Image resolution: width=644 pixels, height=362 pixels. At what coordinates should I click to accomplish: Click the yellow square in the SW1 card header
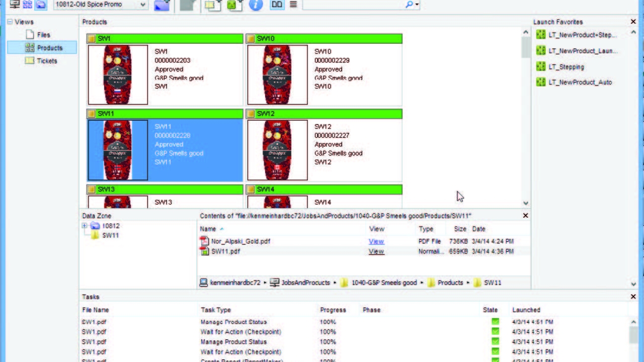point(91,39)
